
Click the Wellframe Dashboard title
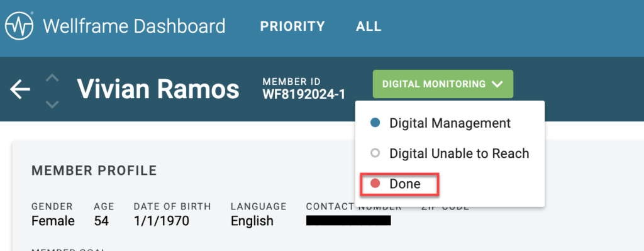point(135,26)
